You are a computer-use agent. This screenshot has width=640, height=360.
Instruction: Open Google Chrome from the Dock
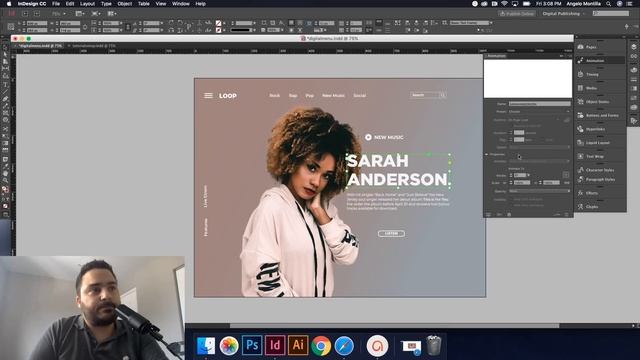321,346
